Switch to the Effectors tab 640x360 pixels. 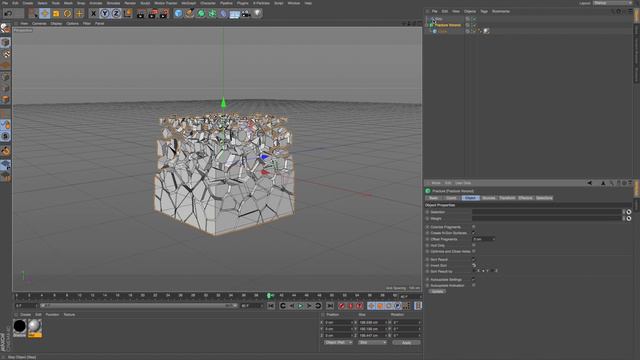pyautogui.click(x=525, y=198)
